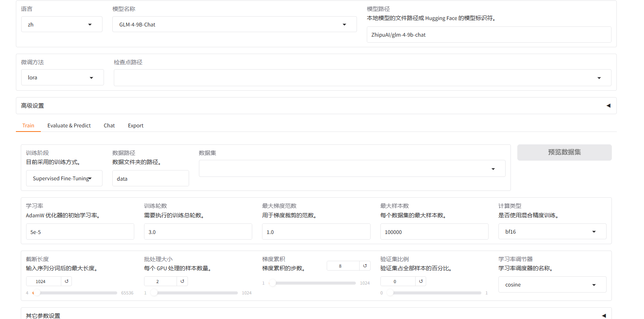
Task: Open the 数据集 dataset dropdown
Action: 352,169
